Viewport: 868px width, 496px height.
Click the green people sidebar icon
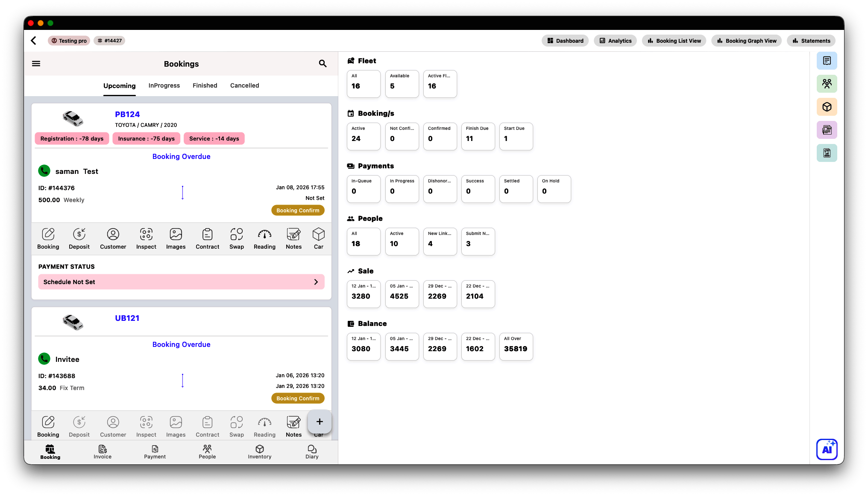[x=827, y=84]
